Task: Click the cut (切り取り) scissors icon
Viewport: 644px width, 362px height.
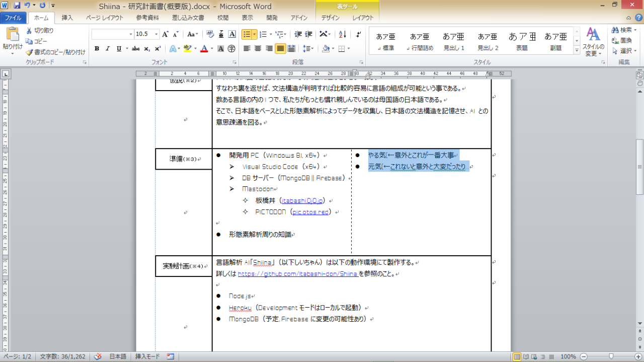Action: [x=29, y=31]
